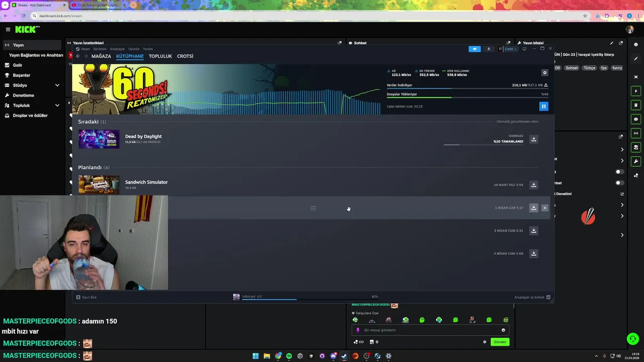
Task: Click download icon for 3 Nisan Cum 3:09 row
Action: coord(534,253)
